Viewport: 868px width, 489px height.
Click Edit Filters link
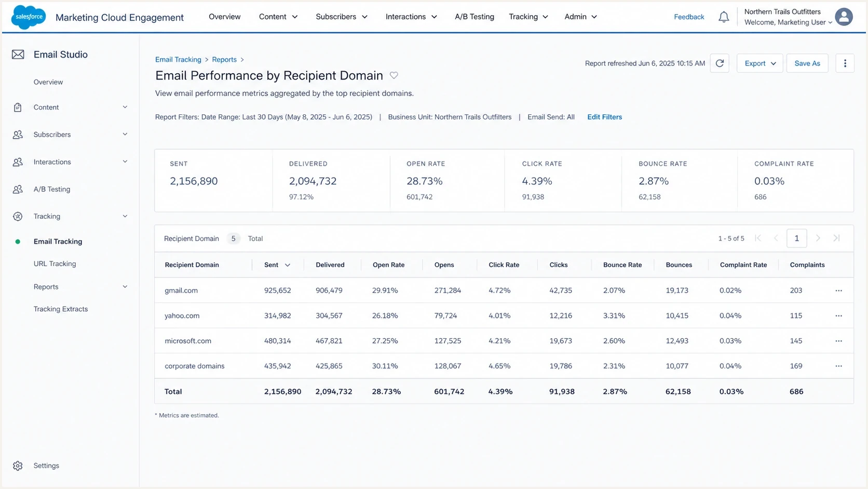click(x=604, y=117)
